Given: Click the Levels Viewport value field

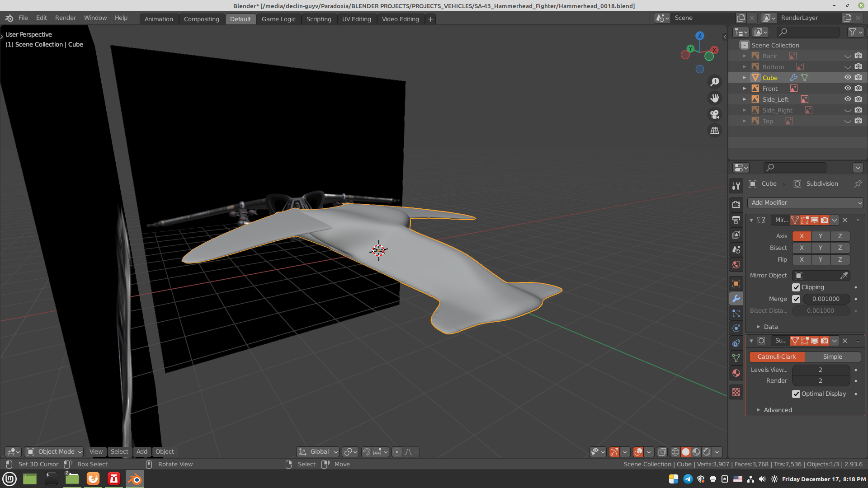Looking at the screenshot, I should 821,370.
